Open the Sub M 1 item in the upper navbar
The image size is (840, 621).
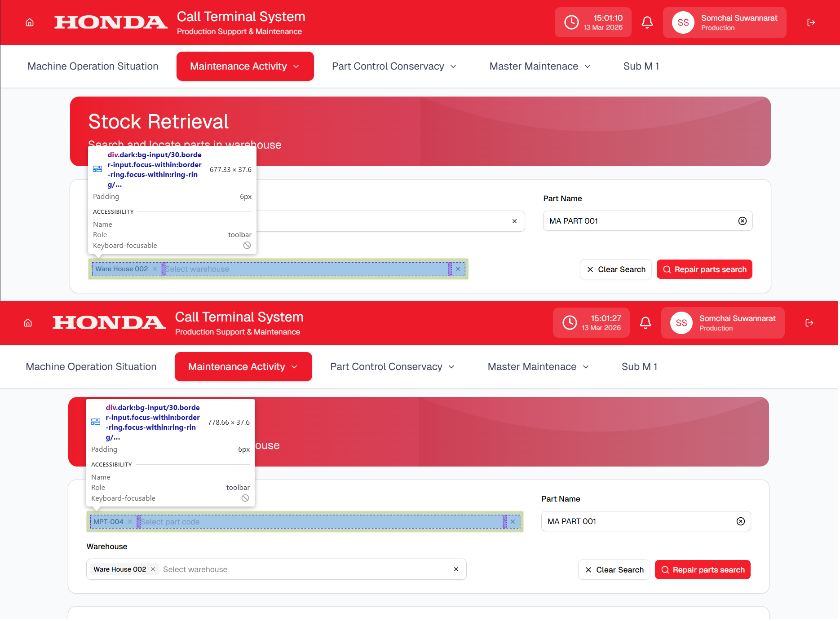pyautogui.click(x=641, y=66)
